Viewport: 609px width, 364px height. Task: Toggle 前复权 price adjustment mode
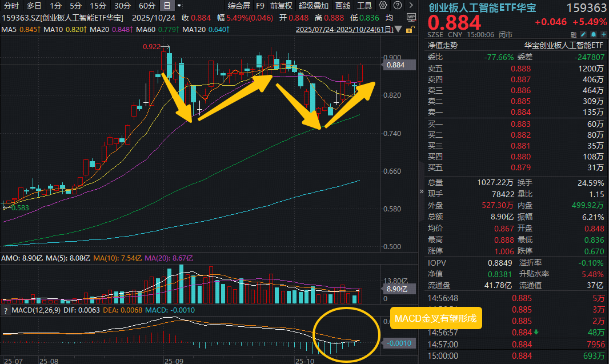click(281, 6)
